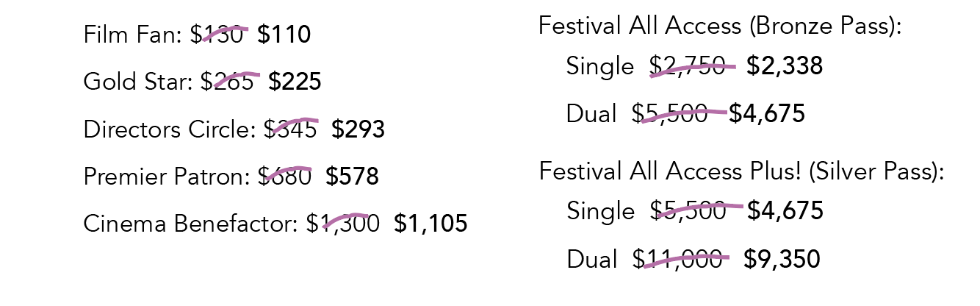The width and height of the screenshot is (980, 306).
Task: Select the $293 Directors Circle price
Action: [358, 129]
